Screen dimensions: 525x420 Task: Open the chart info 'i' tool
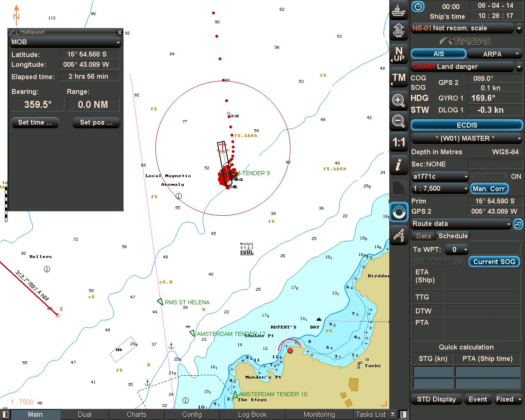point(399,165)
